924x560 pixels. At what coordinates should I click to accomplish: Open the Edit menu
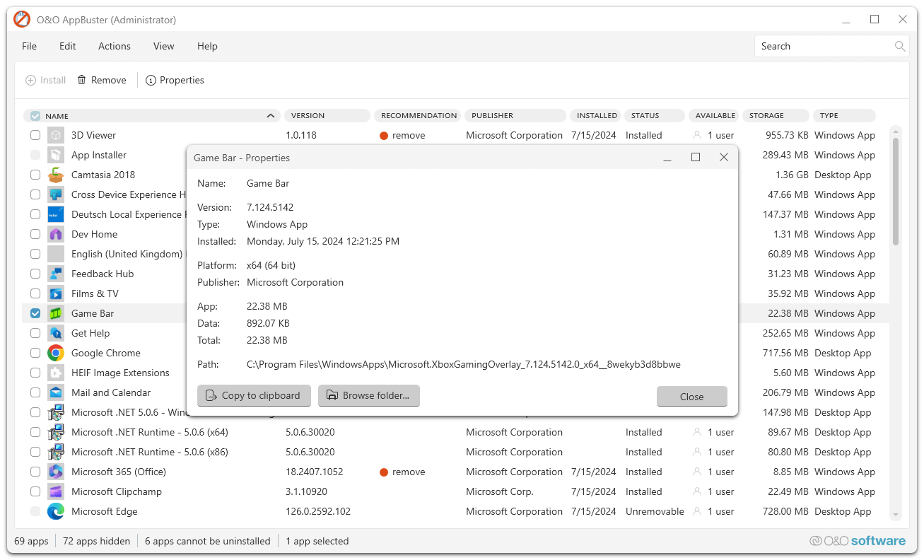[x=67, y=46]
